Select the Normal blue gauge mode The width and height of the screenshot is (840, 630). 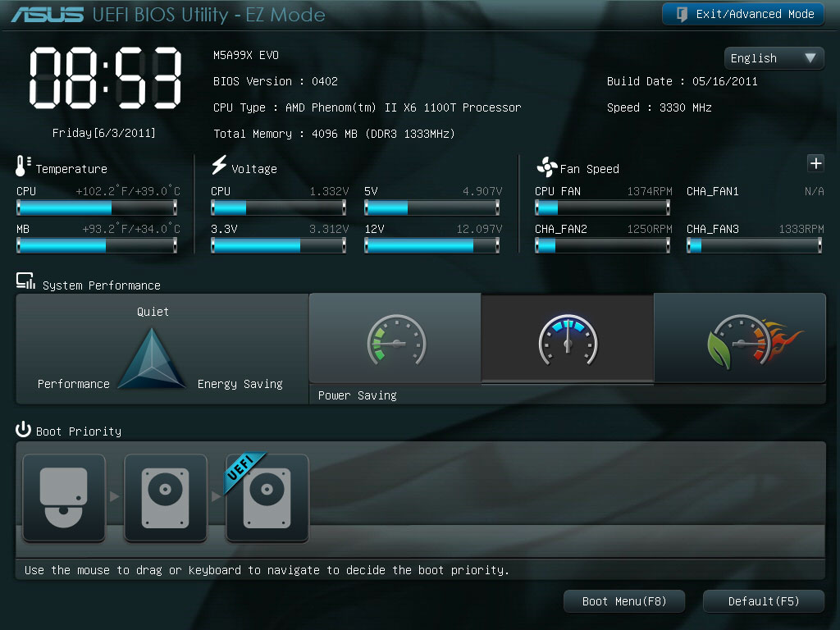[x=568, y=339]
